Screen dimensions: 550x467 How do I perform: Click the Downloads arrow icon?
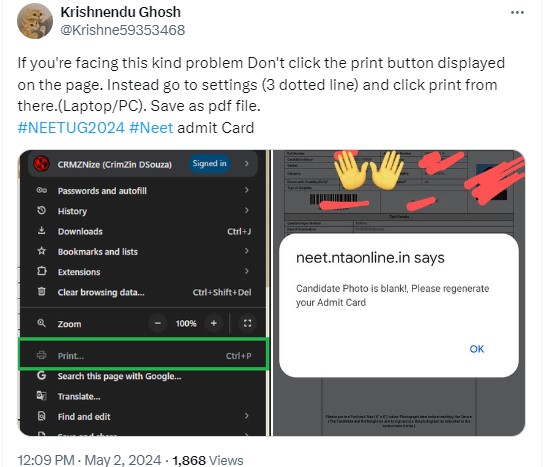pyautogui.click(x=41, y=231)
